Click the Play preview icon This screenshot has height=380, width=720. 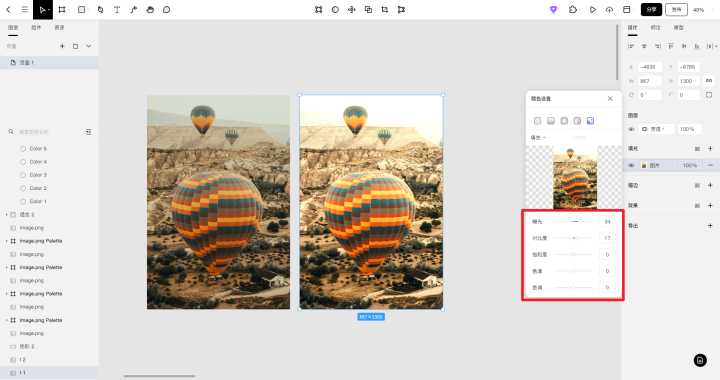pyautogui.click(x=593, y=10)
